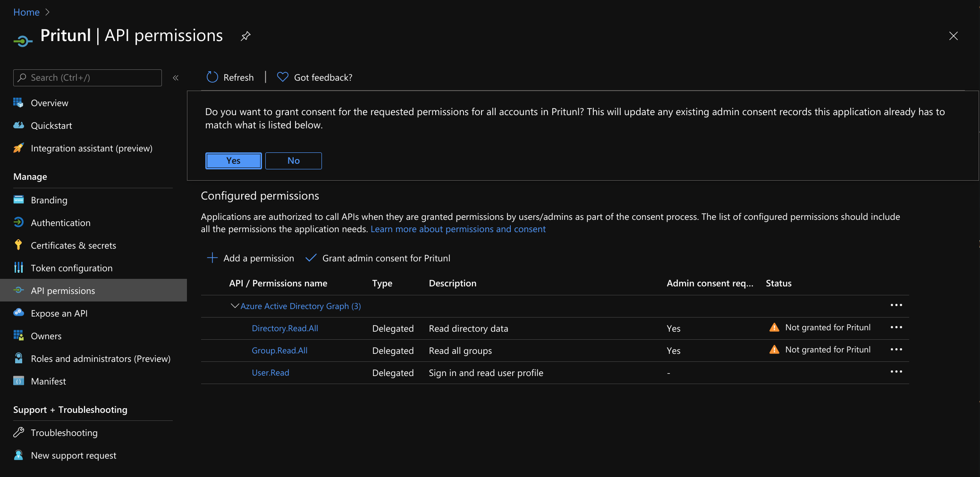Viewport: 980px width, 477px height.
Task: Decline consent with No button
Action: click(x=294, y=161)
